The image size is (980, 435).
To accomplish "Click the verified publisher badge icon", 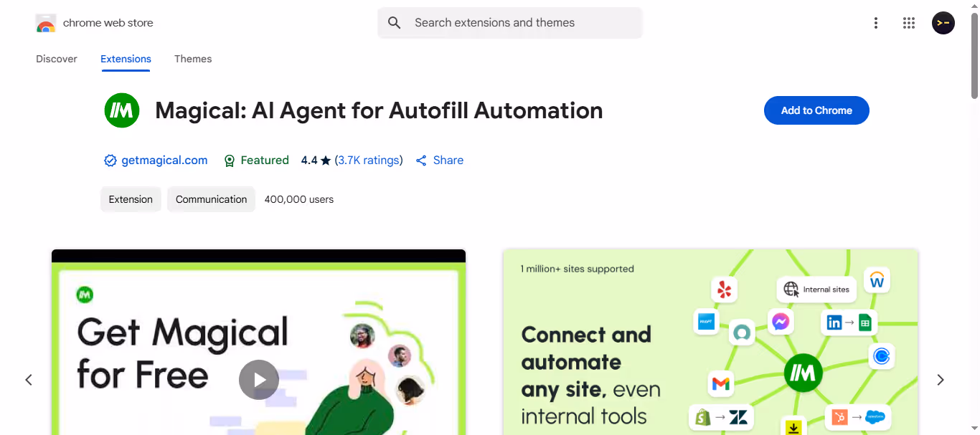I will pyautogui.click(x=110, y=161).
